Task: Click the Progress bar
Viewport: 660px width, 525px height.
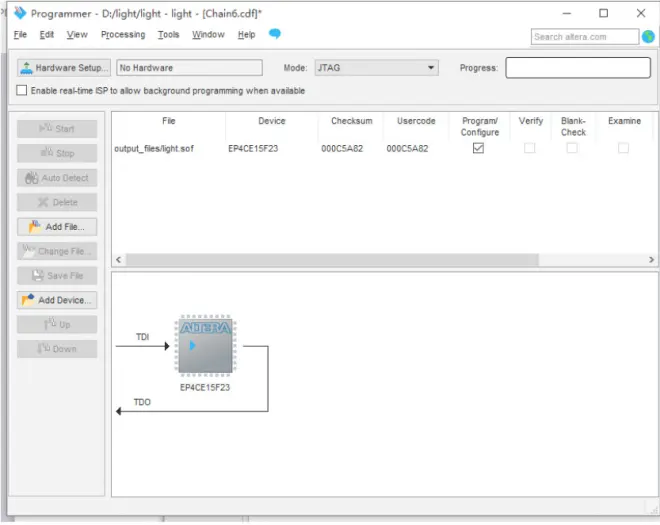Action: [578, 68]
